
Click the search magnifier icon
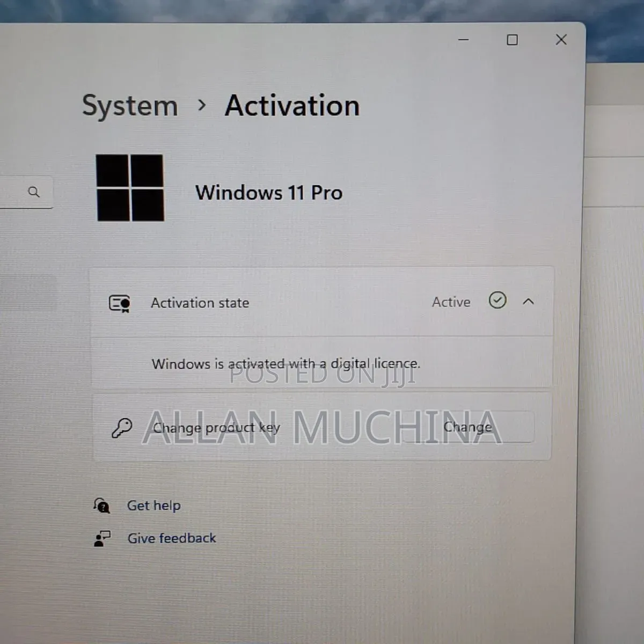click(34, 192)
